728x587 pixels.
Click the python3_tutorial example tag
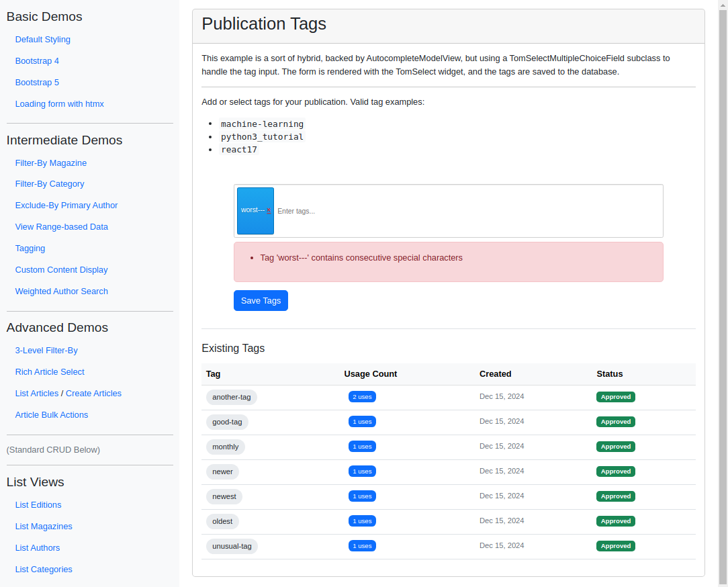262,136
